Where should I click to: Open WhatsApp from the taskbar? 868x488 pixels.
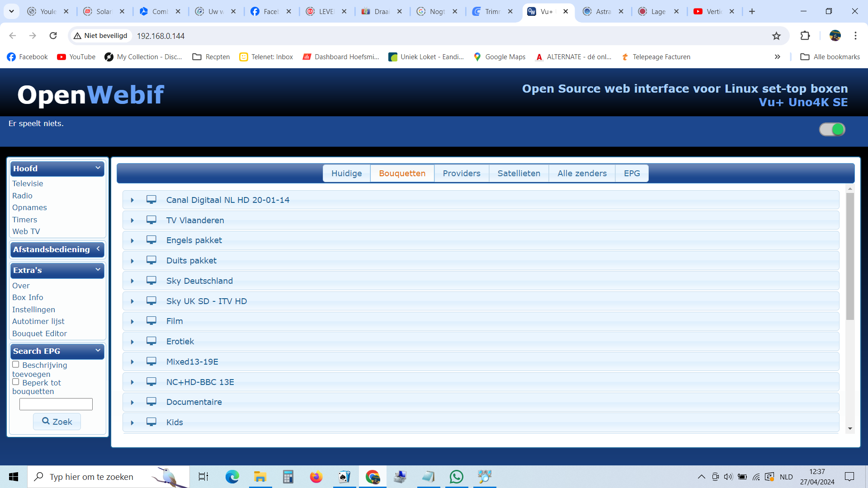tap(457, 477)
